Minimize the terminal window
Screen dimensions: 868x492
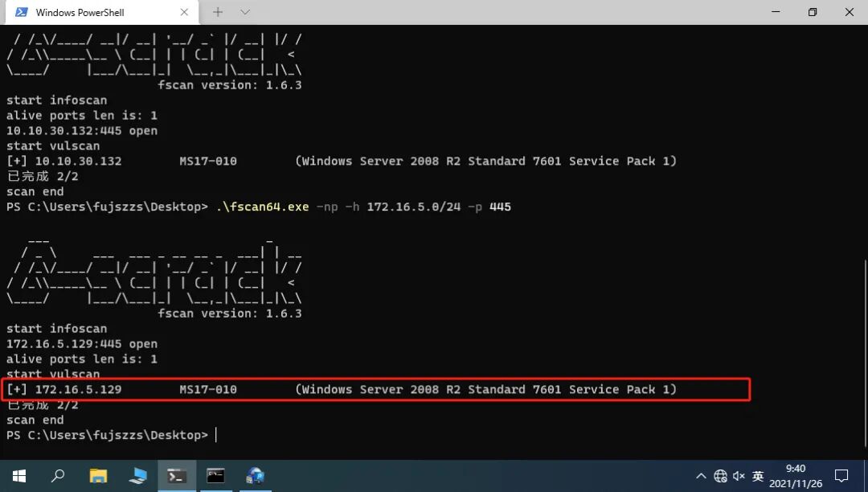[776, 12]
